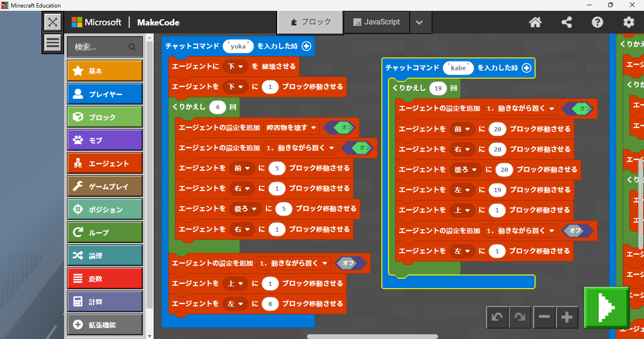644x339 pixels.
Task: Zoom in the workspace with the plus button
Action: tap(567, 317)
